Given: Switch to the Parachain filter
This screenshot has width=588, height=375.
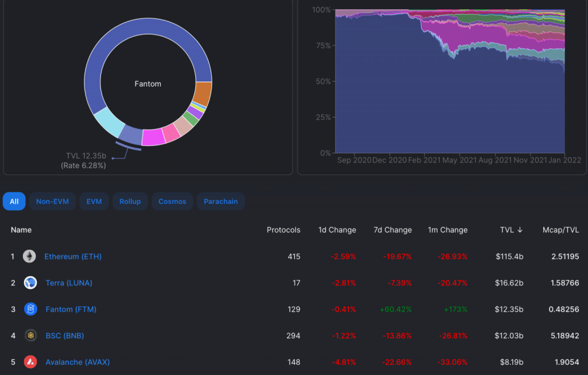Looking at the screenshot, I should pos(221,202).
